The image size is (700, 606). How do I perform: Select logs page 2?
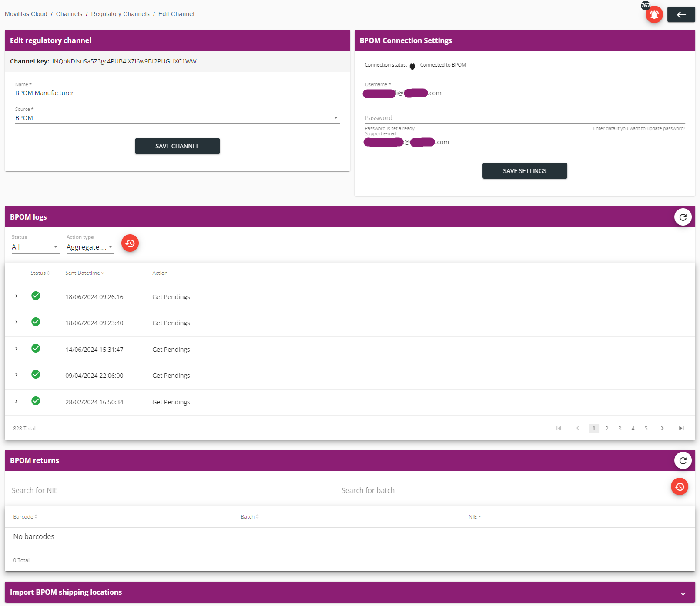click(x=607, y=429)
